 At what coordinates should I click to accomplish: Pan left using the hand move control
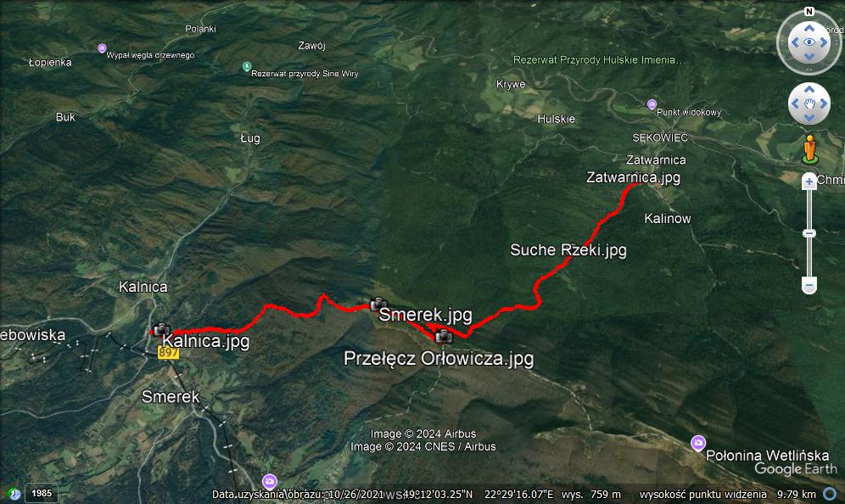point(795,104)
